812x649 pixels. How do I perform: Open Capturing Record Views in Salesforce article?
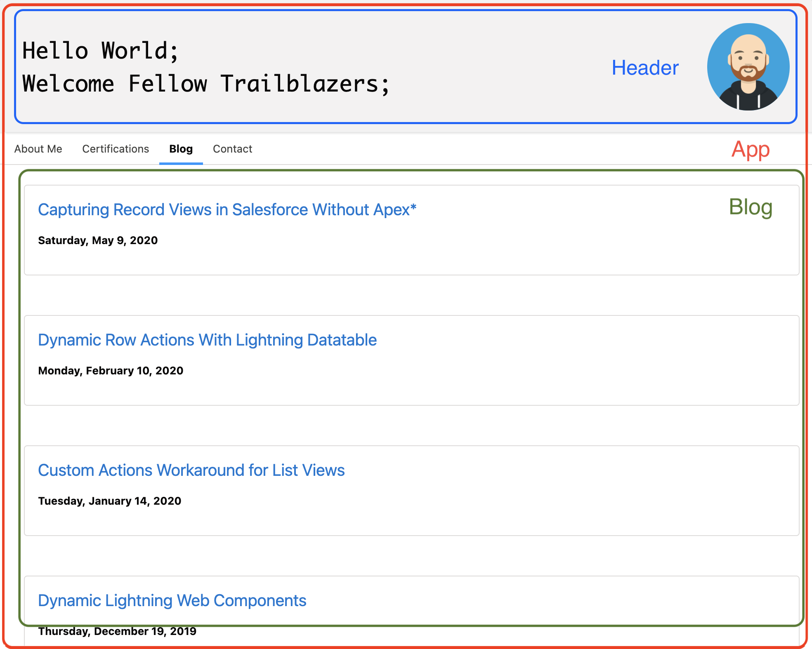227,209
